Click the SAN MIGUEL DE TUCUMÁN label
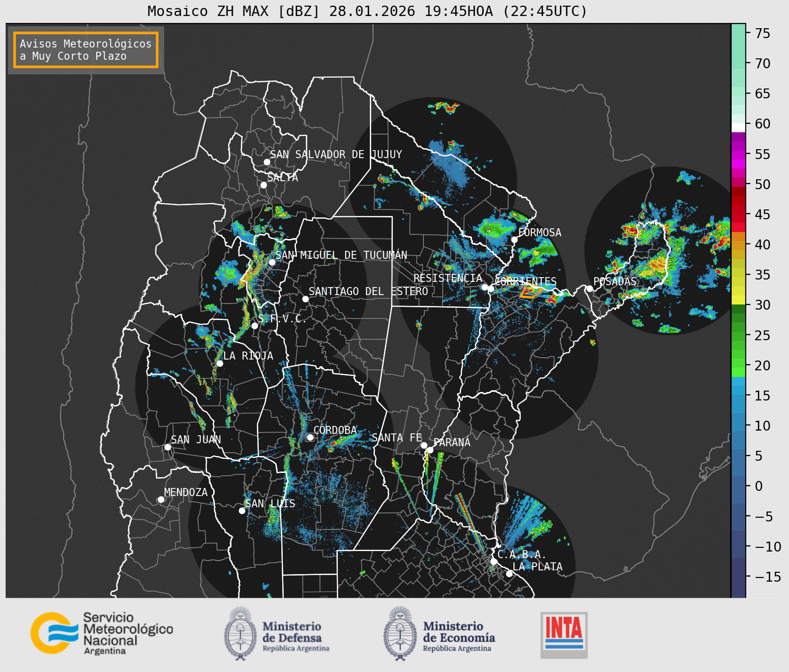 pos(341,255)
